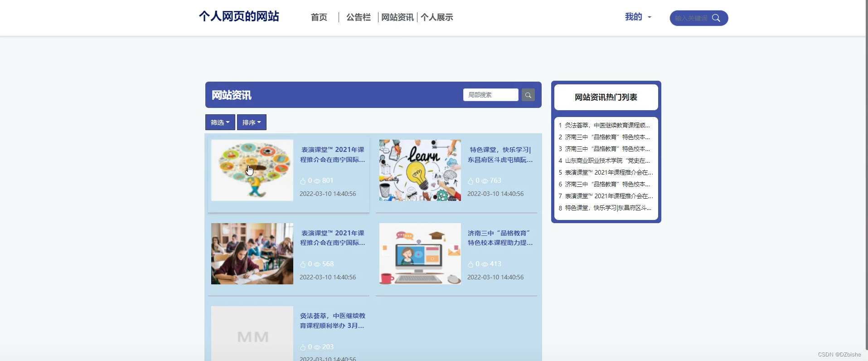The height and width of the screenshot is (361, 868).
Task: Go to 首页 in the navigation bar
Action: coord(319,17)
